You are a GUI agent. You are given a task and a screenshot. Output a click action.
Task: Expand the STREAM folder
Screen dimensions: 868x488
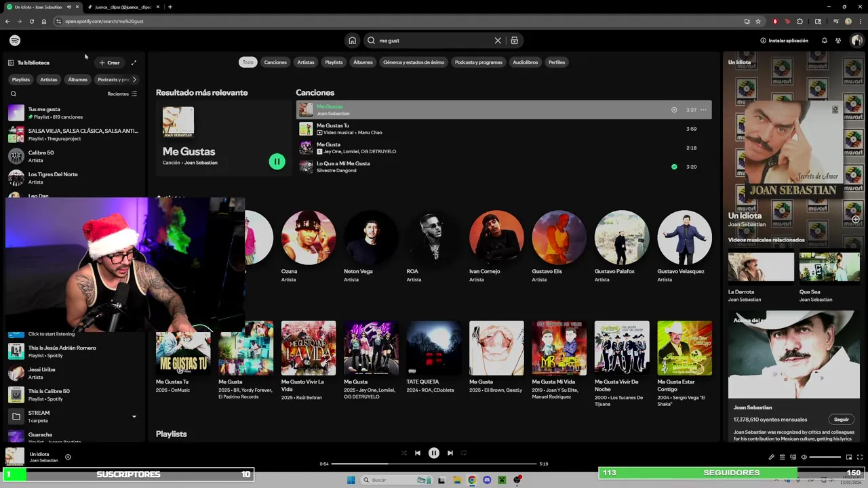[134, 416]
